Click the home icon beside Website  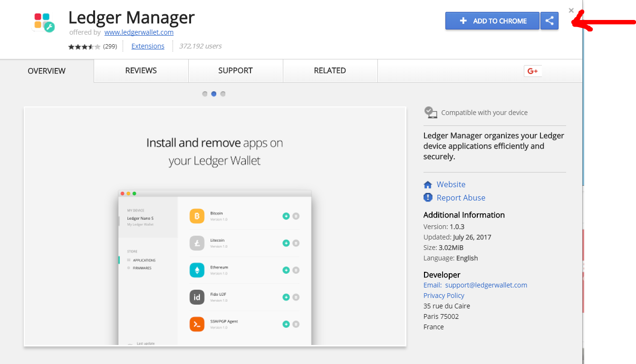tap(428, 184)
